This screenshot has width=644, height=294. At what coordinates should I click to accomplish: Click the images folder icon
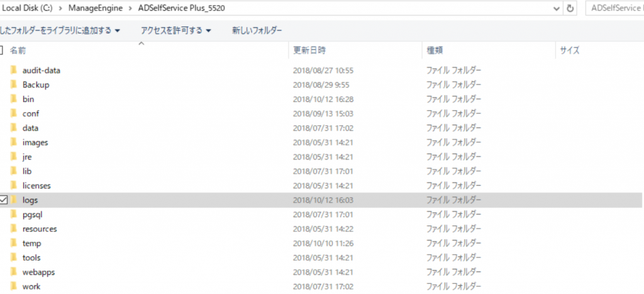pos(14,142)
